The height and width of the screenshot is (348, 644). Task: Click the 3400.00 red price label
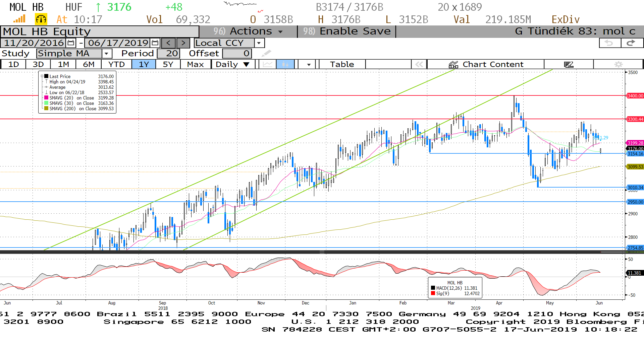635,96
